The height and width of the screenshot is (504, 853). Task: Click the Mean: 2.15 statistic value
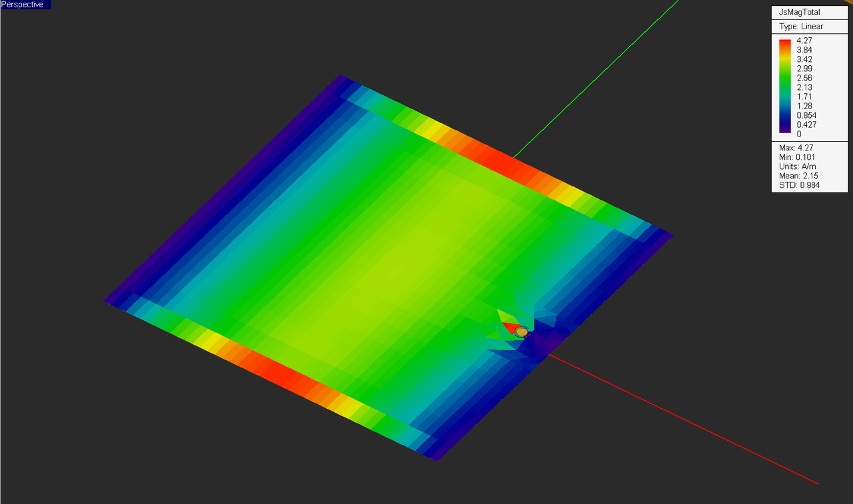[798, 175]
